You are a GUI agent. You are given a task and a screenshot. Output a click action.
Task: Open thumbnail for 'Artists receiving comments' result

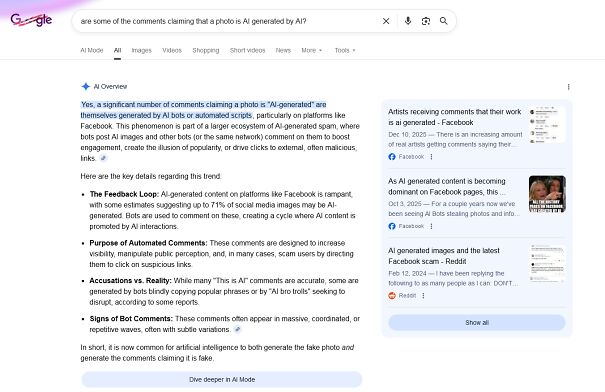click(547, 125)
